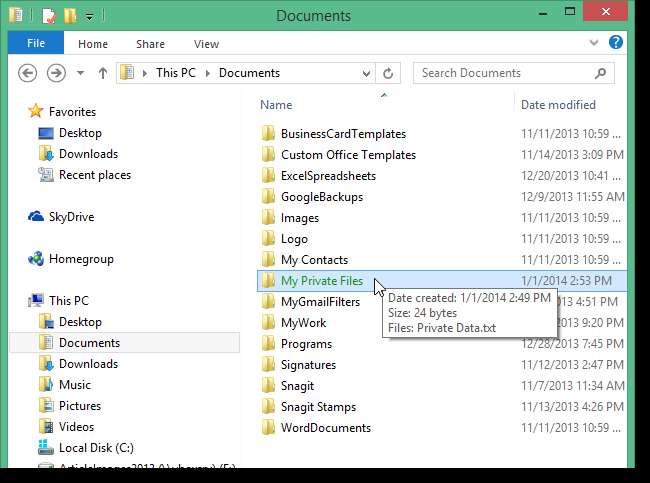
Task: Click the search magnifier icon
Action: coord(600,73)
